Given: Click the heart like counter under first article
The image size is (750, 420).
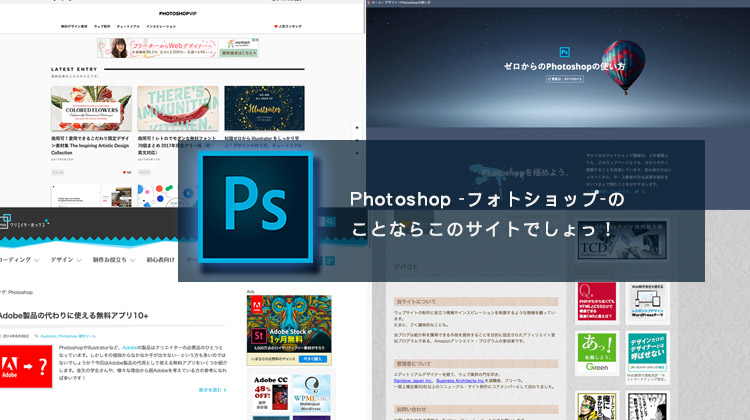Looking at the screenshot, I should click(127, 172).
